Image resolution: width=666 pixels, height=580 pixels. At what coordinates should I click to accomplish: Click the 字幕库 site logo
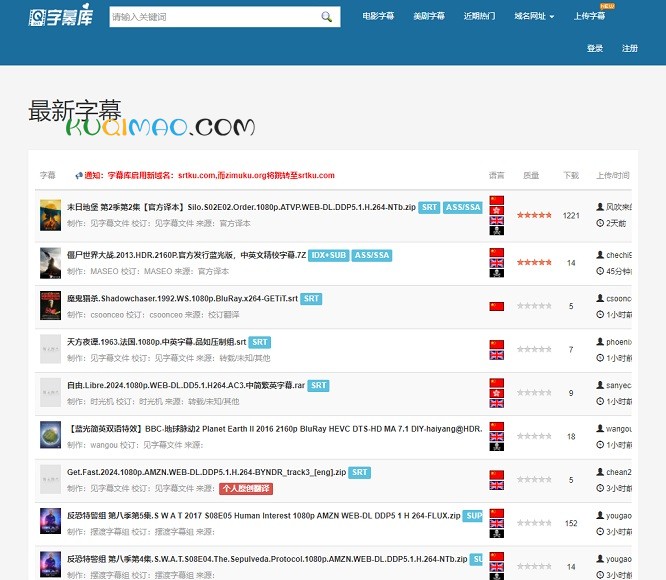point(61,16)
